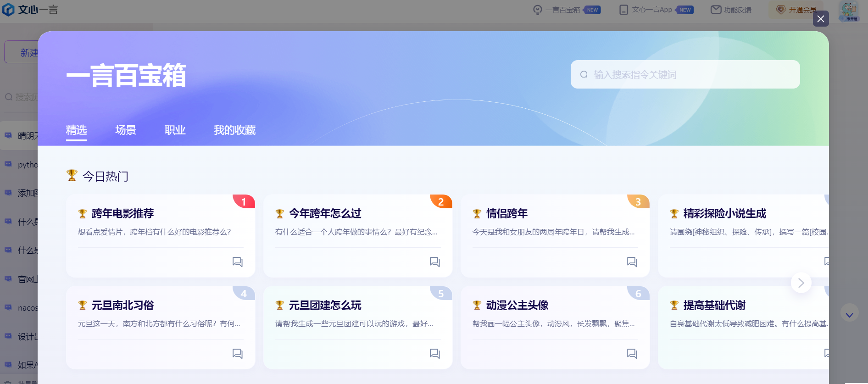Open the 元旦南北习俗 card title
The width and height of the screenshot is (868, 384).
click(122, 305)
